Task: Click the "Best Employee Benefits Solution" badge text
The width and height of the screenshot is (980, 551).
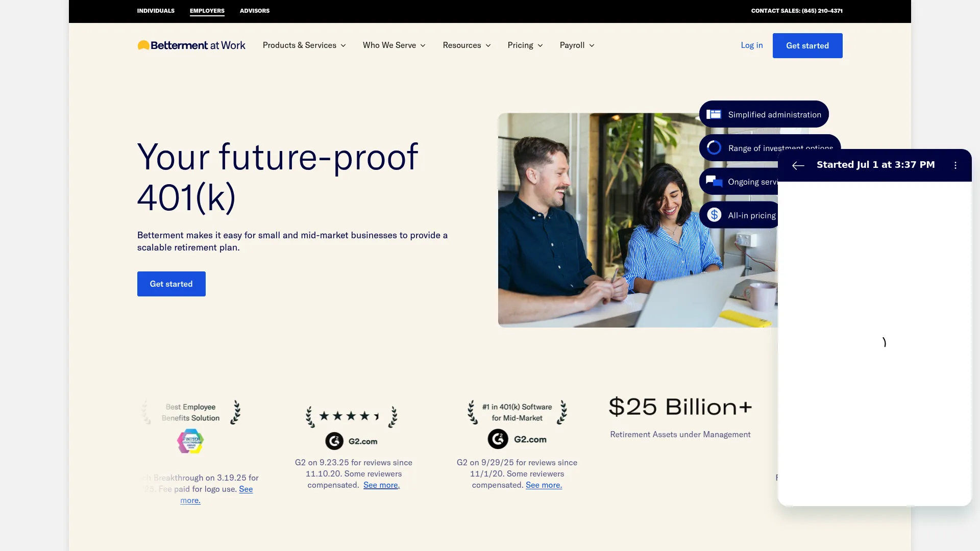Action: 190,412
